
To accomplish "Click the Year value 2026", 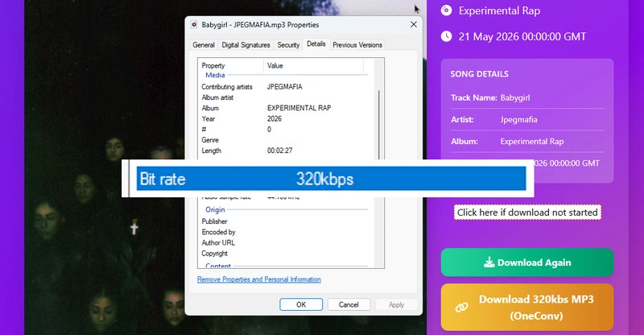I will pos(275,119).
